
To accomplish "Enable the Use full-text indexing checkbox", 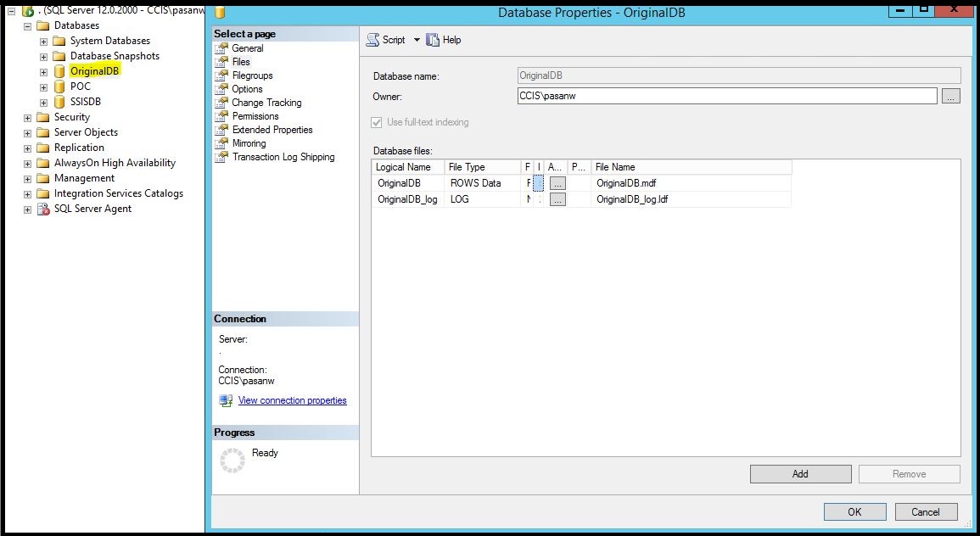I will click(376, 122).
